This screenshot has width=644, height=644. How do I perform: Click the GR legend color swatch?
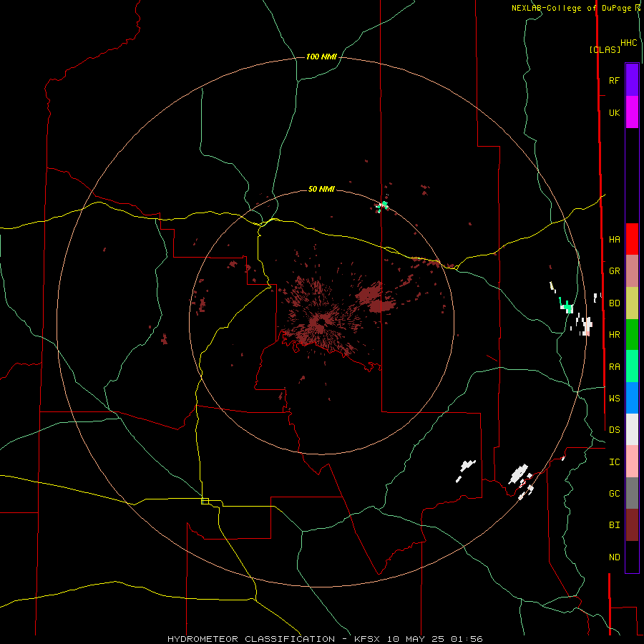632,271
